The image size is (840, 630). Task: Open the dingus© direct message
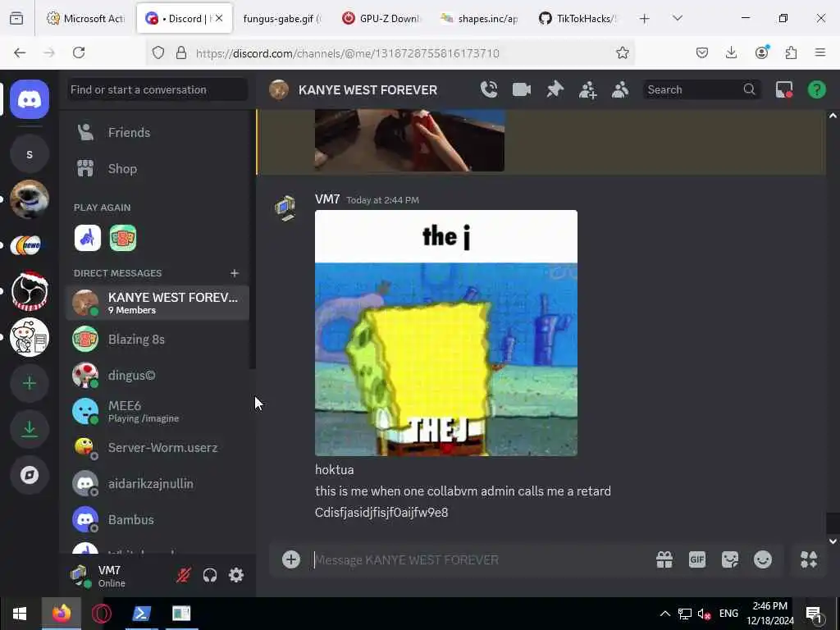tap(158, 375)
